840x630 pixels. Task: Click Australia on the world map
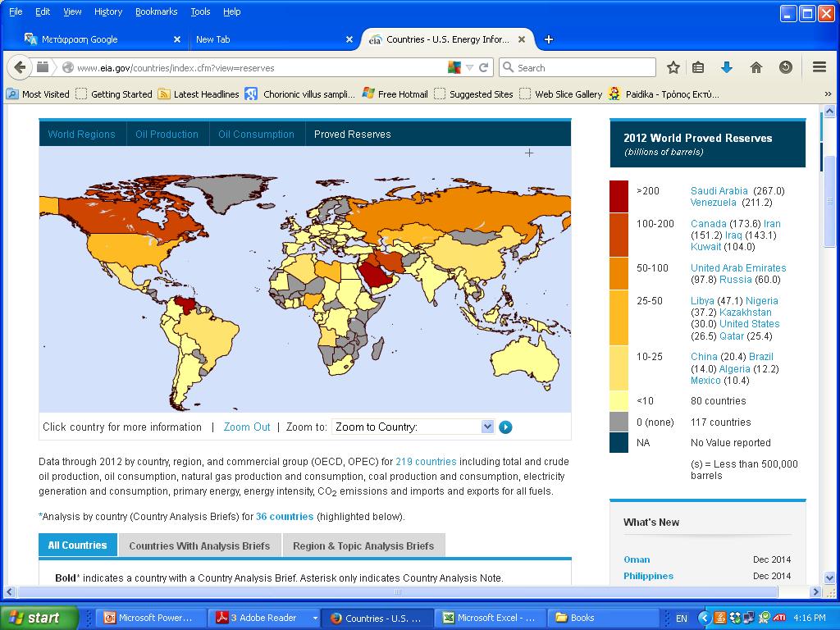(525, 358)
